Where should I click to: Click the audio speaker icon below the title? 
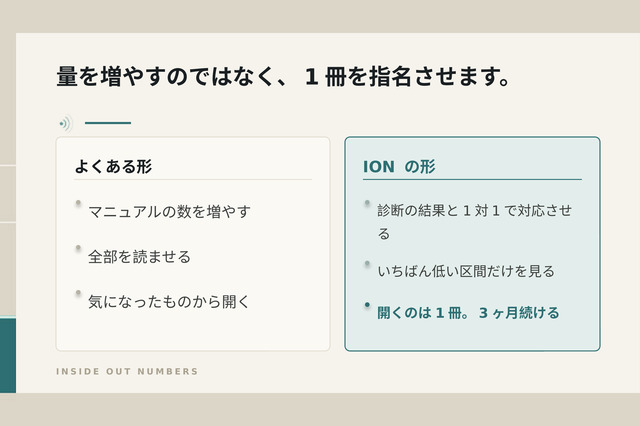(65, 123)
